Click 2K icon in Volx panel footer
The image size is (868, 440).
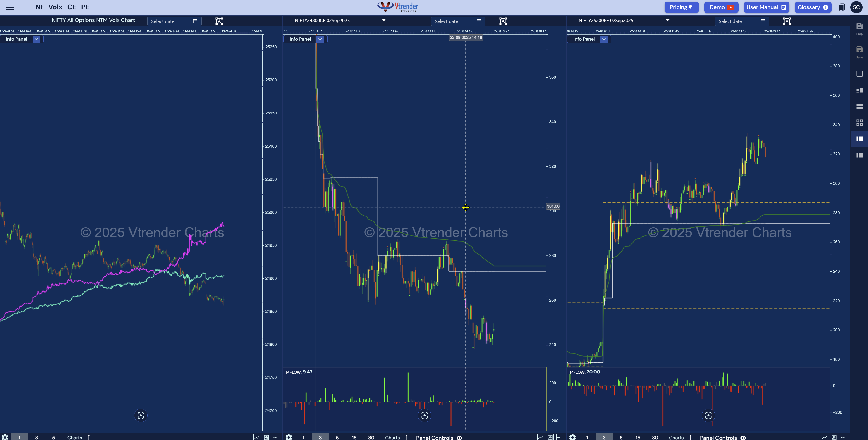267,437
